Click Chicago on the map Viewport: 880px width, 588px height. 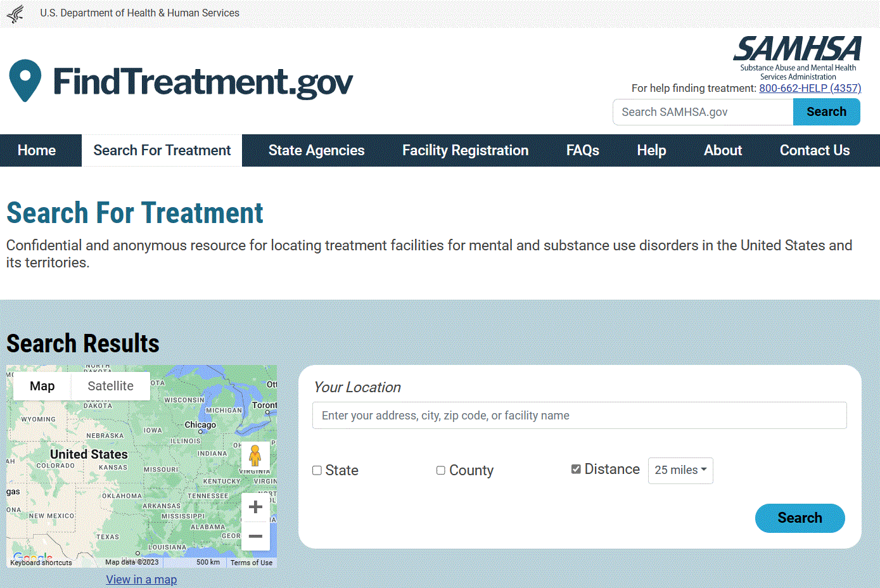[x=200, y=425]
